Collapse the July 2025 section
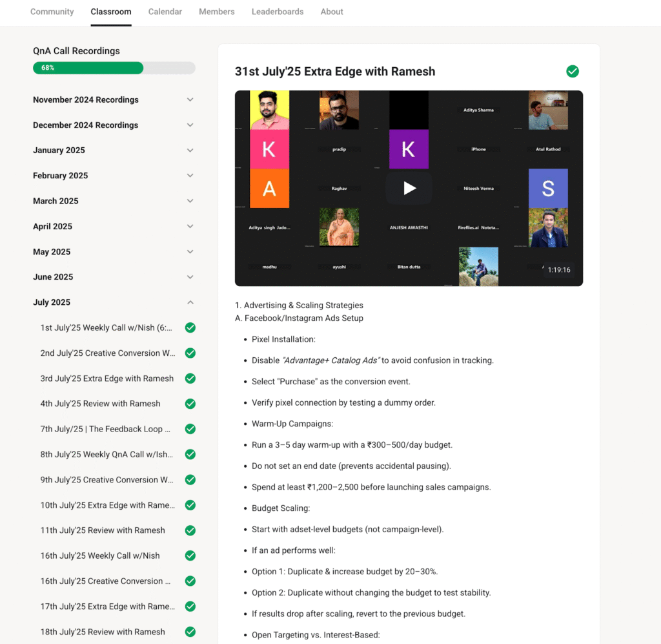 click(x=190, y=302)
